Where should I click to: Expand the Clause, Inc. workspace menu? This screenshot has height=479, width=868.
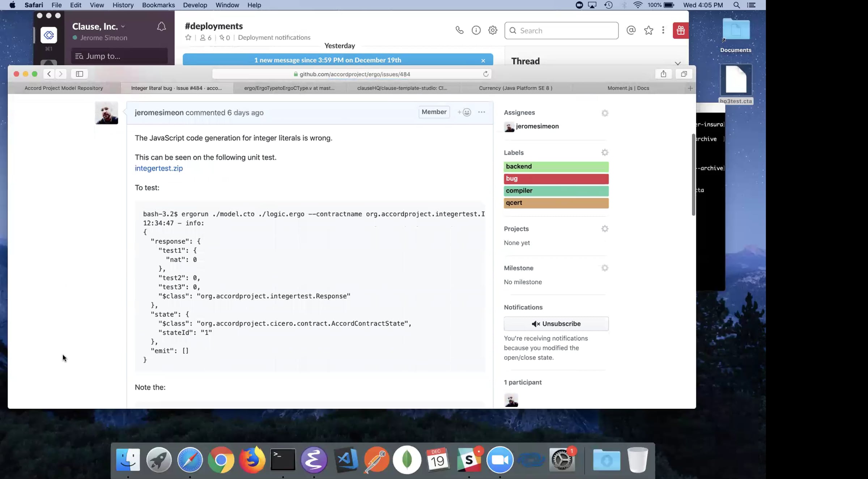pos(98,26)
